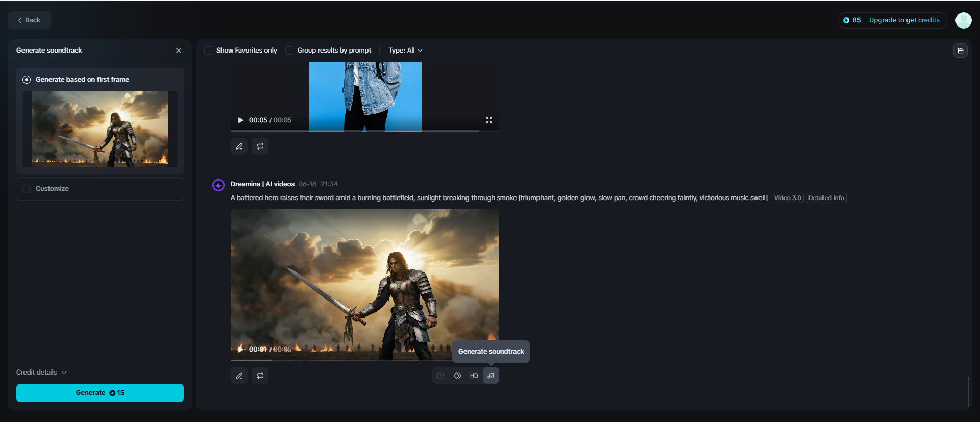Select Generate based on first frame radio
This screenshot has width=980, height=422.
[27, 80]
